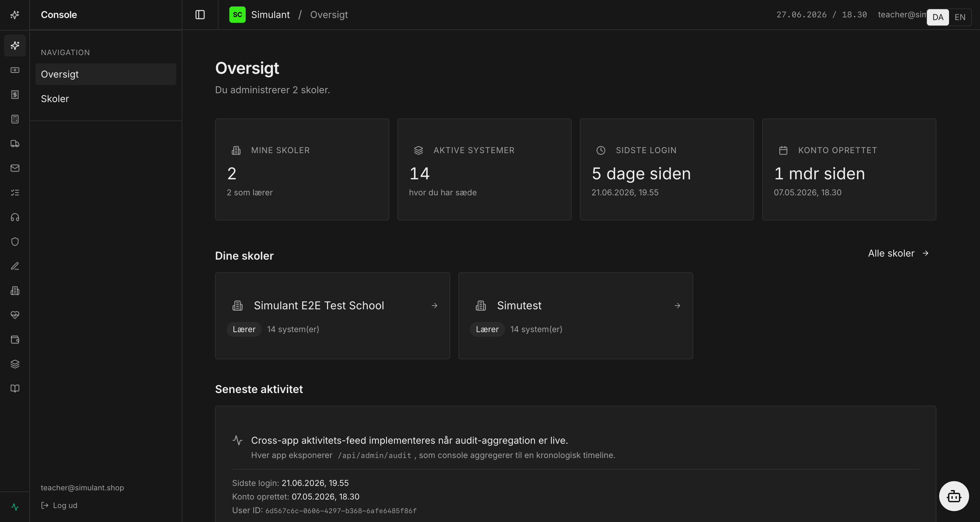Open the wallet icon in sidebar
The height and width of the screenshot is (522, 980).
(15, 340)
